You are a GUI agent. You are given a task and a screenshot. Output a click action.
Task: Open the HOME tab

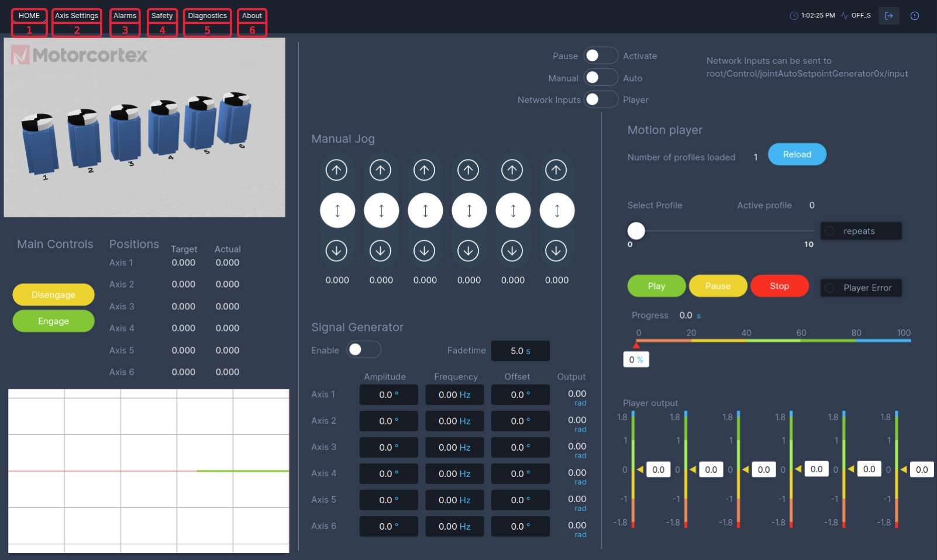29,16
